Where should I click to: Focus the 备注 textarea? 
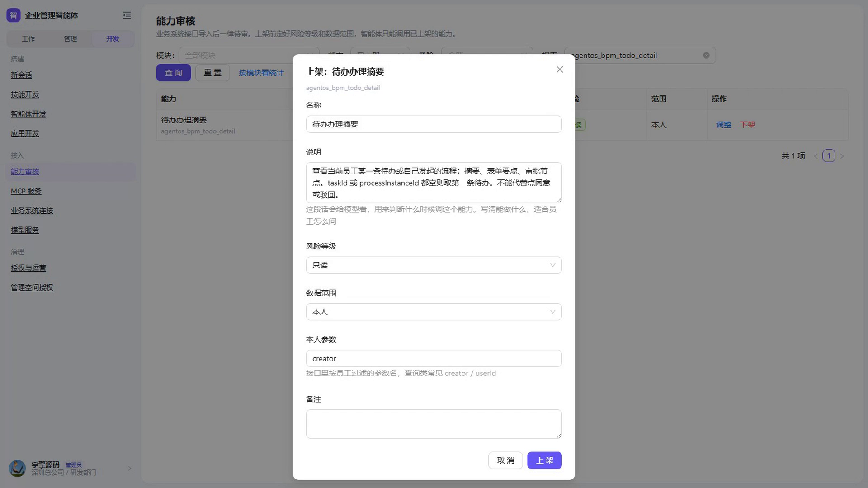pyautogui.click(x=434, y=424)
